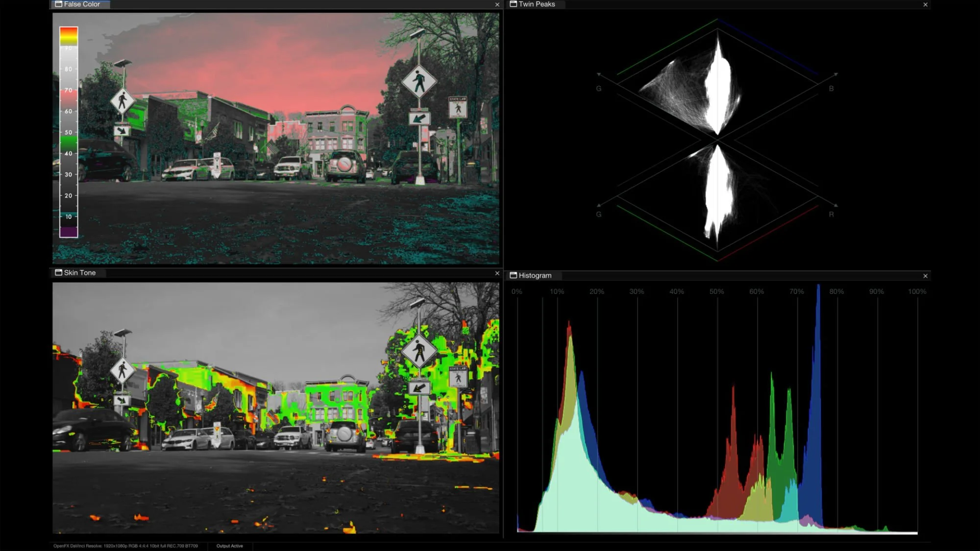Close the Skin Tone panel
This screenshot has width=980, height=551.
[497, 273]
